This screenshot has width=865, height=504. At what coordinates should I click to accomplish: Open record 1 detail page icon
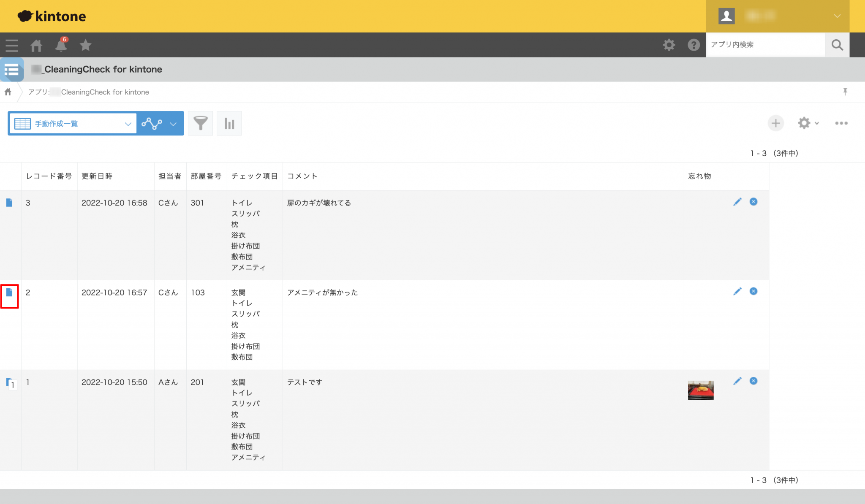tap(10, 382)
